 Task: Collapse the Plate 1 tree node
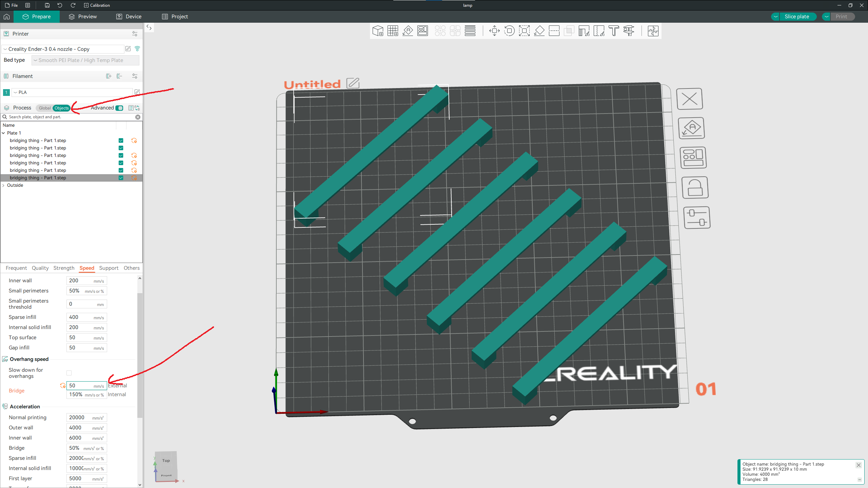coord(3,133)
